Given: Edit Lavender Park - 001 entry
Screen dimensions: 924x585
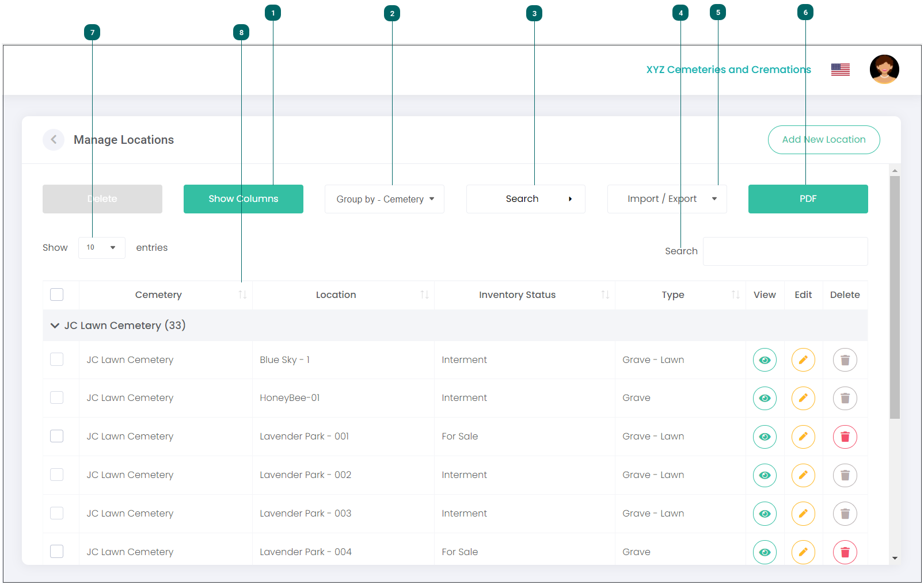Looking at the screenshot, I should [x=803, y=437].
